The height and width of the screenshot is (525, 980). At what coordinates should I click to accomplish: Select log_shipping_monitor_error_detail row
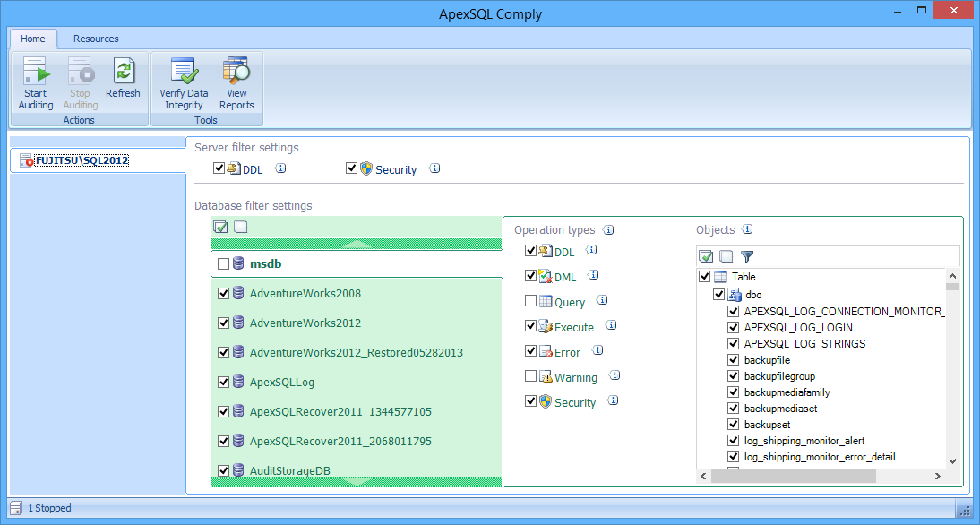pyautogui.click(x=820, y=458)
